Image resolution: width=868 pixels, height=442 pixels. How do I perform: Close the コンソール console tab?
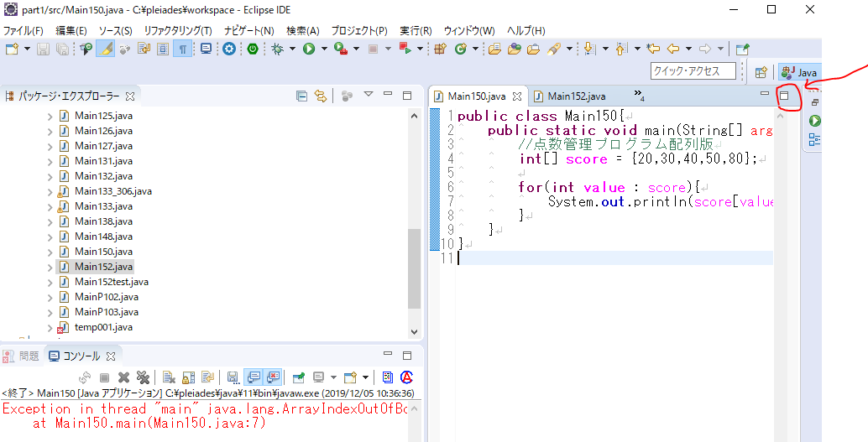point(110,356)
